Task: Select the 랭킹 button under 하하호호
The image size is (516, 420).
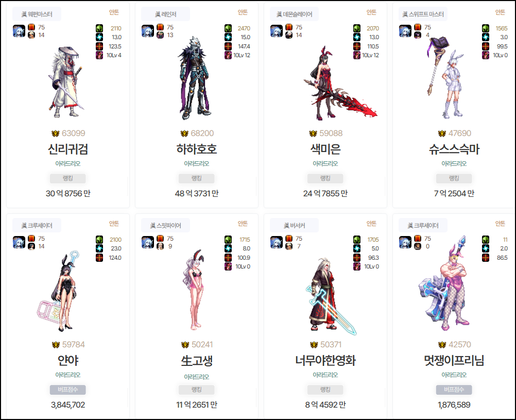Action: coord(197,178)
